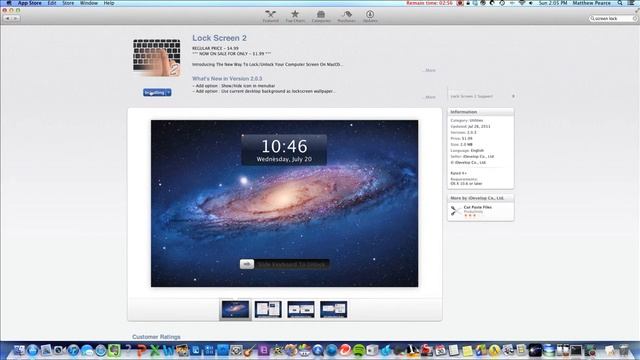640x360 pixels.
Task: Select the fourth screenshot thumbnail
Action: tap(333, 309)
